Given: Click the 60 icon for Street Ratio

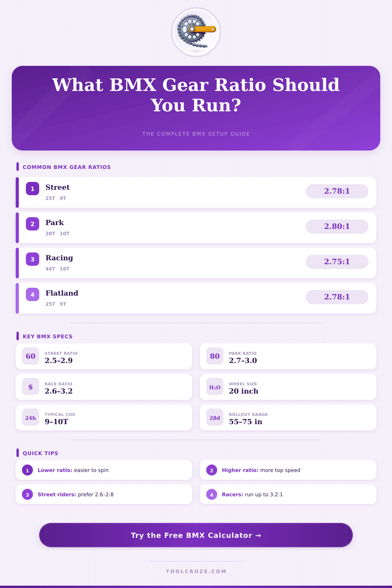Looking at the screenshot, I should 31,356.
